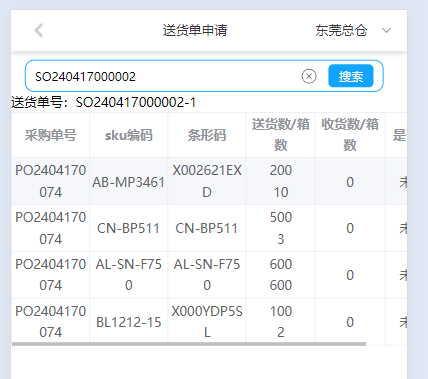Click received quantity 0 in AB-MP3461 row
The image size is (428, 379).
pos(350,182)
